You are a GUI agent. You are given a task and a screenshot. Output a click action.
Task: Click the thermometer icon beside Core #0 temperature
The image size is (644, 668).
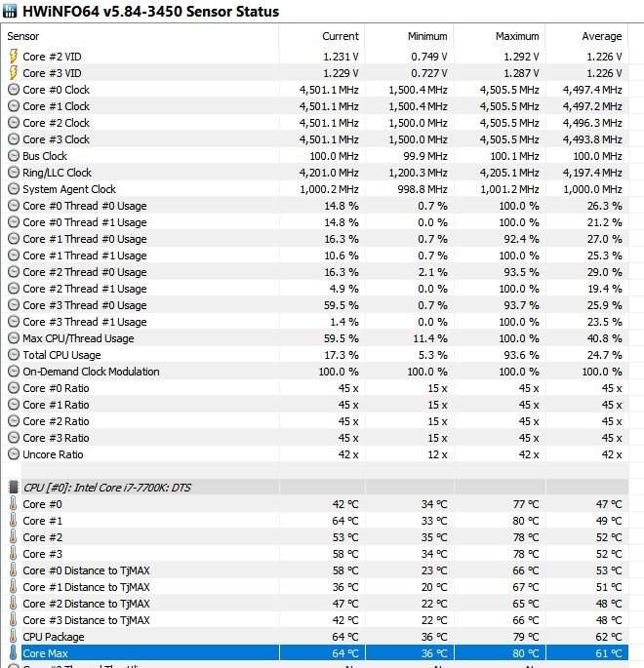point(14,504)
